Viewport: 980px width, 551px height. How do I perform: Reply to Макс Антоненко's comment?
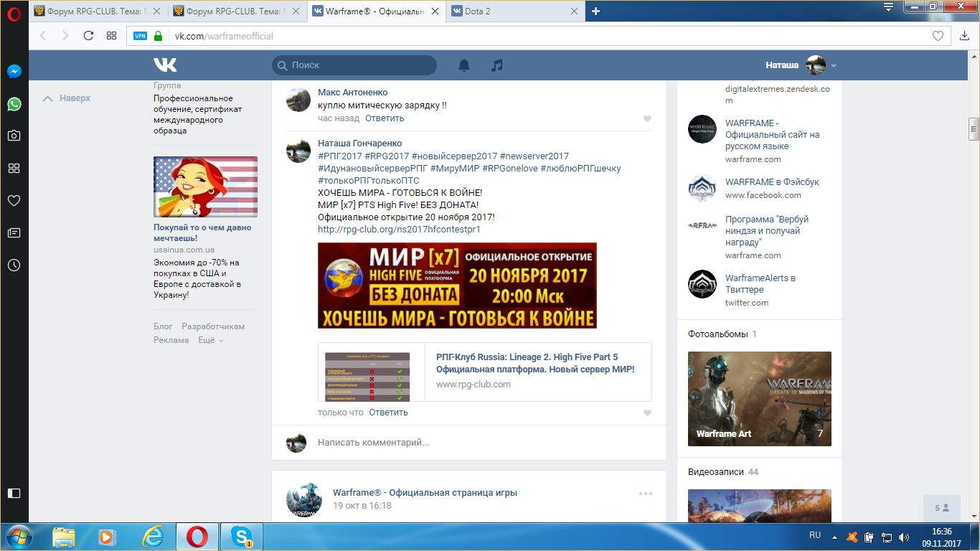(385, 118)
